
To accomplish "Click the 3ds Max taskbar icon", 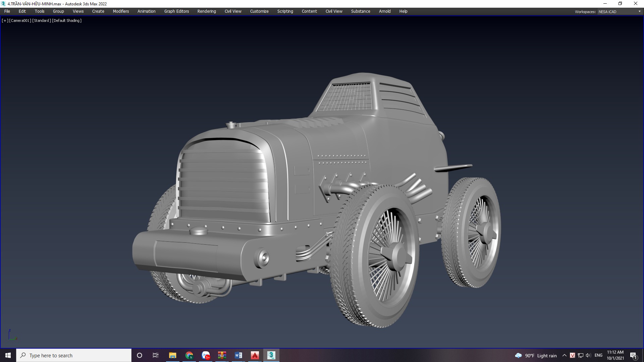I will point(271,355).
